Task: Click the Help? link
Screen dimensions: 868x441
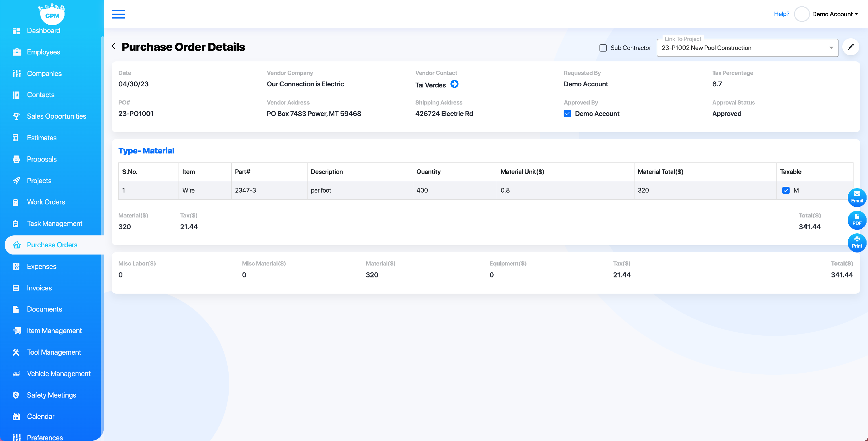Action: [x=781, y=14]
